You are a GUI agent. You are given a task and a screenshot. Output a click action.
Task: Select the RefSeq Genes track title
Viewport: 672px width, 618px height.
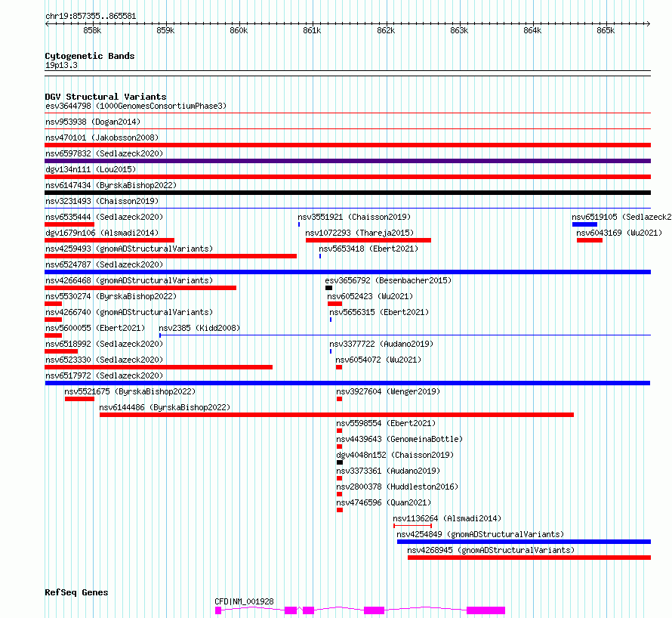coord(76,592)
